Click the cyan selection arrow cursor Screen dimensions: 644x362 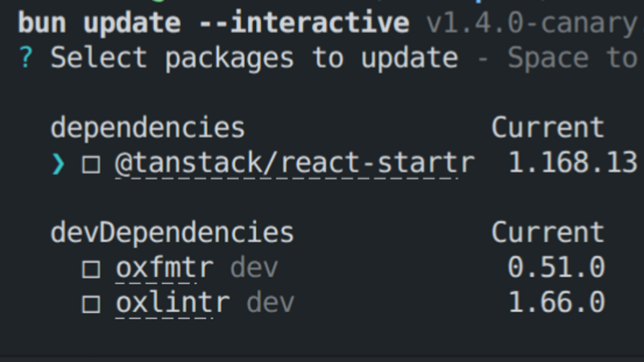tap(58, 164)
